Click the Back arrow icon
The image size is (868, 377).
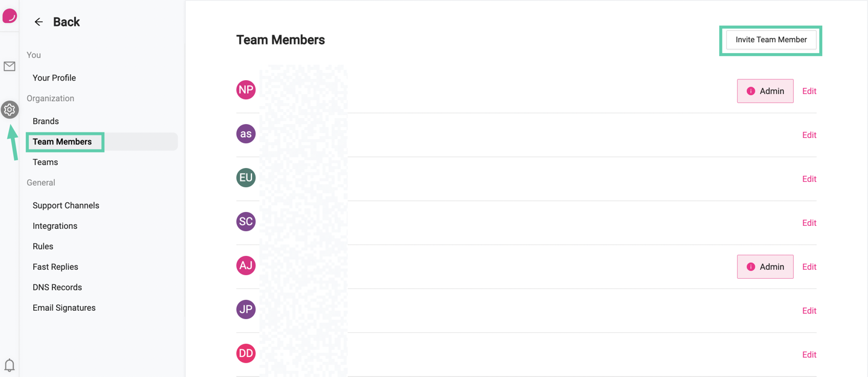pyautogui.click(x=39, y=22)
